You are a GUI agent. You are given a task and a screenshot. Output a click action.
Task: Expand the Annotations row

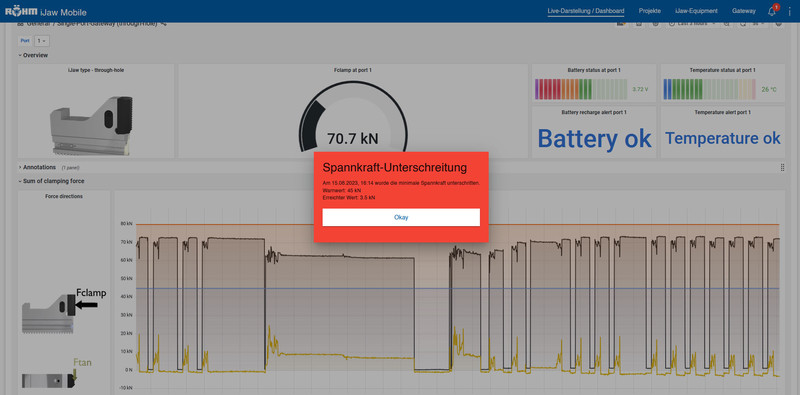point(37,167)
